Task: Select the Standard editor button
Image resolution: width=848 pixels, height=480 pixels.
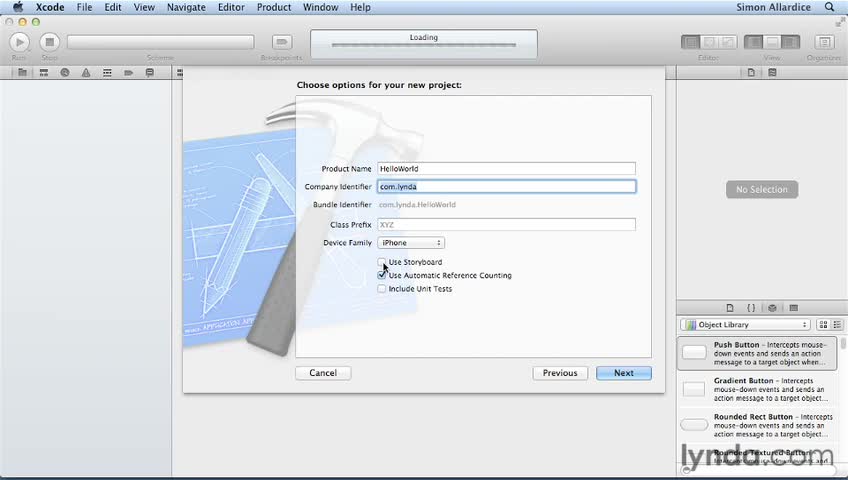Action: pyautogui.click(x=691, y=42)
